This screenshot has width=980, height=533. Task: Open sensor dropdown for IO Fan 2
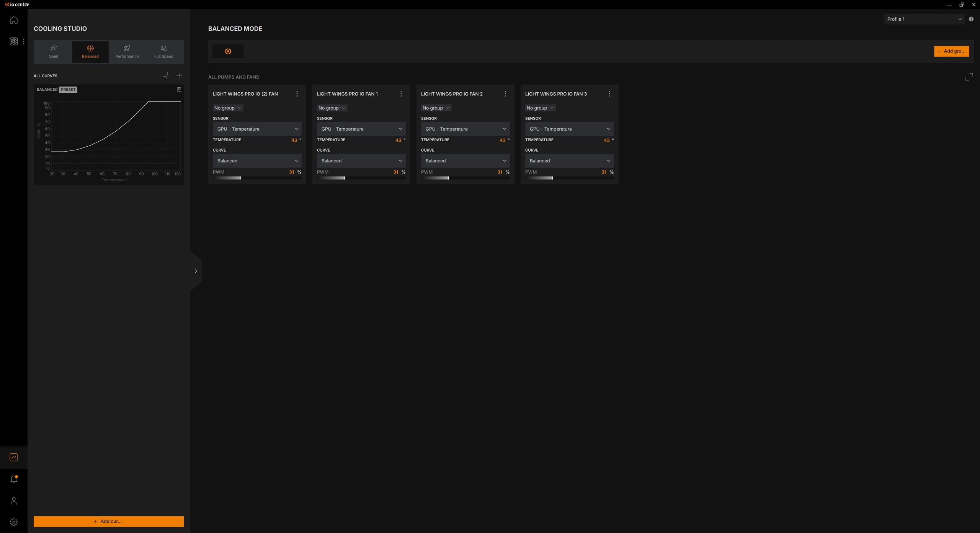[465, 129]
